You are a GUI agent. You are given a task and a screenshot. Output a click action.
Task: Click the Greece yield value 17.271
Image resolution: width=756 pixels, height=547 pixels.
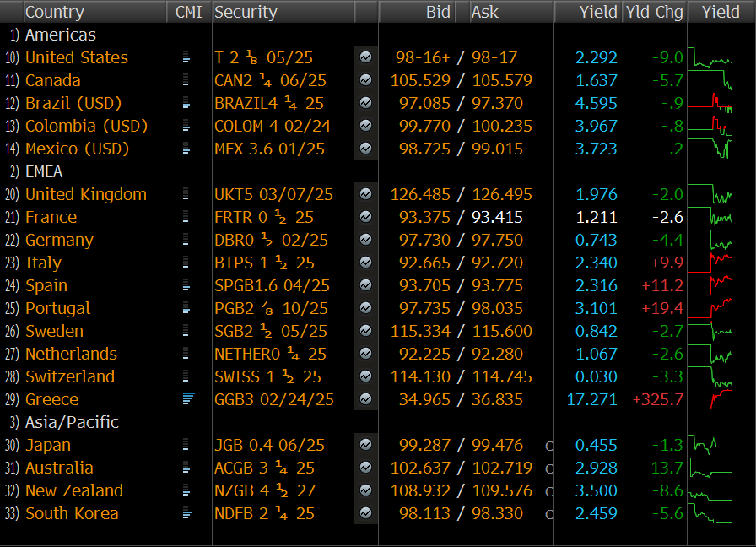tap(591, 399)
